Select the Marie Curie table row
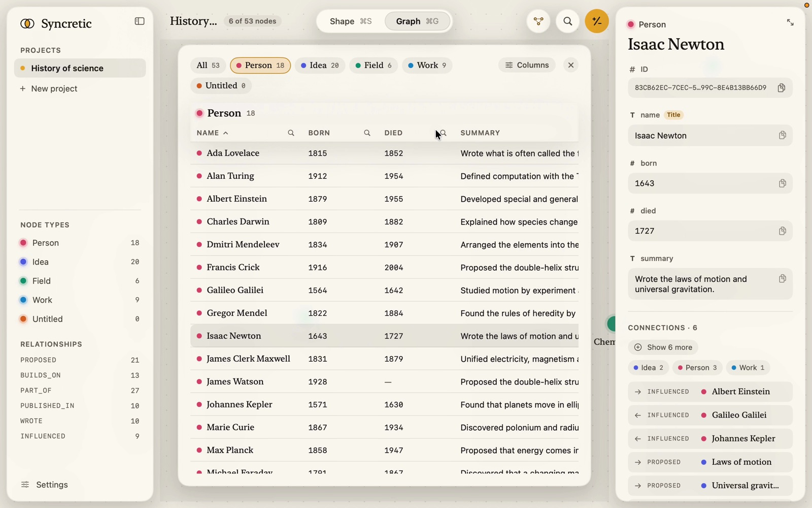This screenshot has height=508, width=812. click(384, 427)
